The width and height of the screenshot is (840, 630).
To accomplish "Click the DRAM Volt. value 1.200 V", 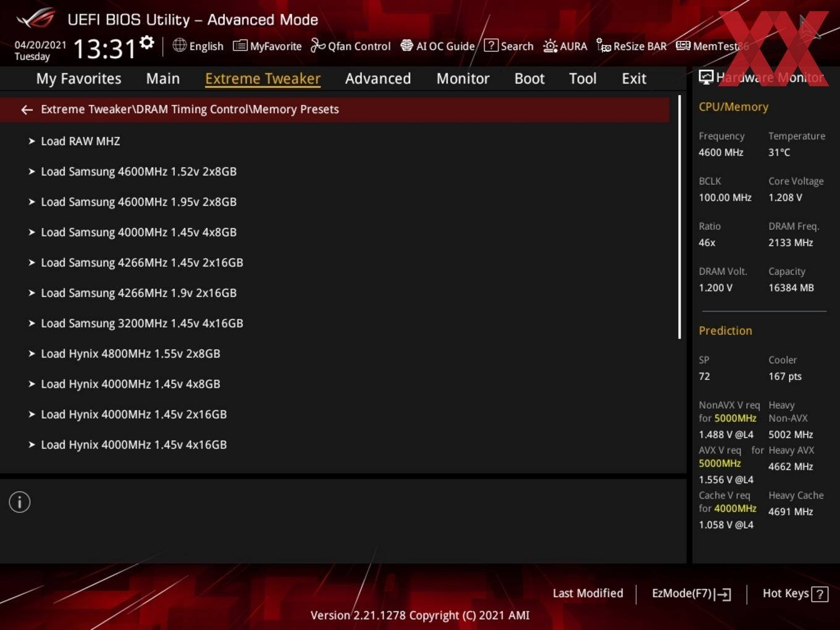I will [x=715, y=288].
